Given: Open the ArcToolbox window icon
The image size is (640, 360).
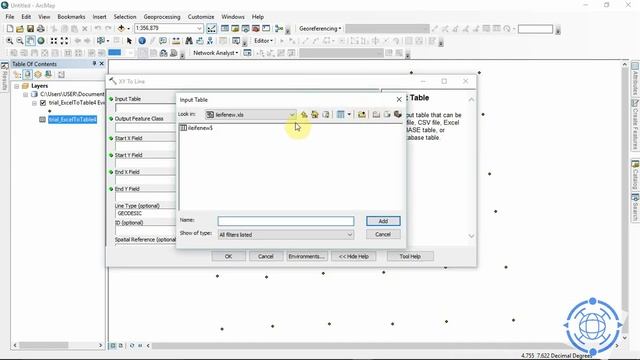Looking at the screenshot, I should (256, 29).
